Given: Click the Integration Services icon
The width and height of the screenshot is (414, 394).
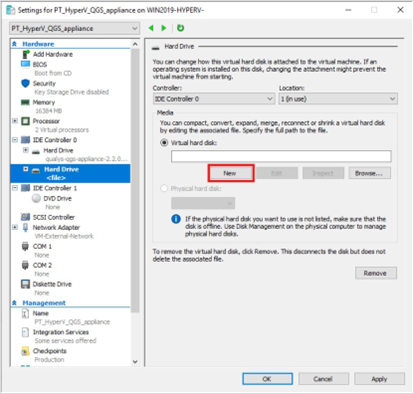Looking at the screenshot, I should 25,332.
